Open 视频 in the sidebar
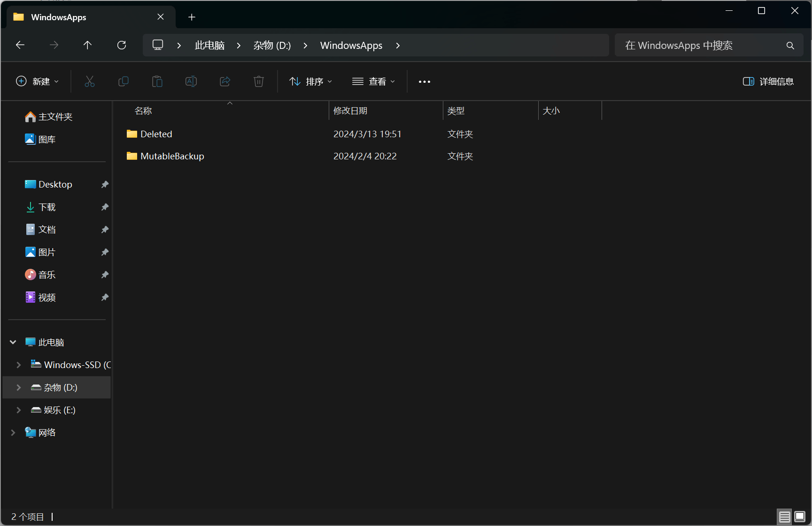 click(x=40, y=297)
